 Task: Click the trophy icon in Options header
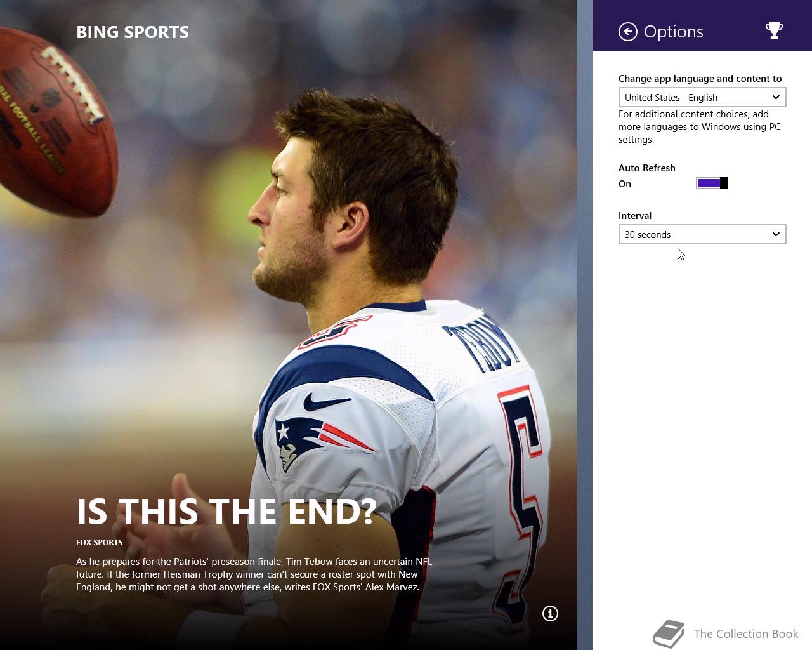[x=774, y=30]
